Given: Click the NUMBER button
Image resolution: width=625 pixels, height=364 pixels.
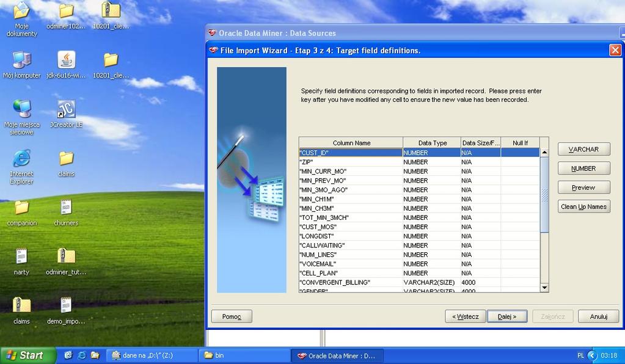Looking at the screenshot, I should (x=584, y=169).
